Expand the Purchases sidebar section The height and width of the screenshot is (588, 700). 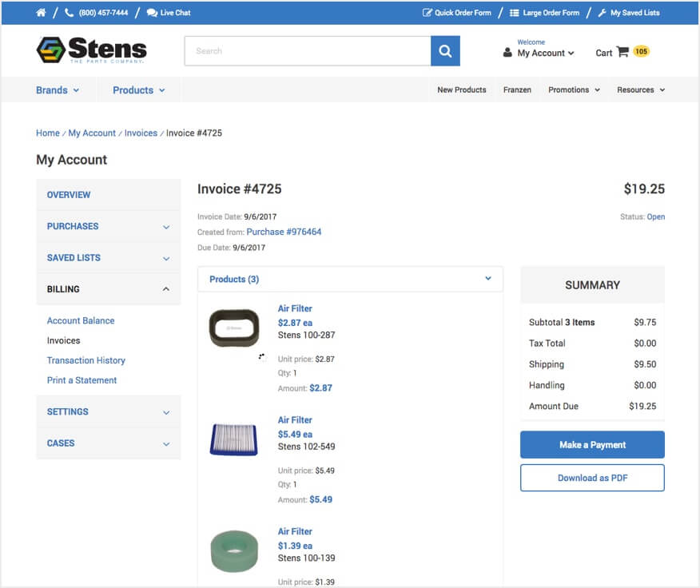pos(108,226)
